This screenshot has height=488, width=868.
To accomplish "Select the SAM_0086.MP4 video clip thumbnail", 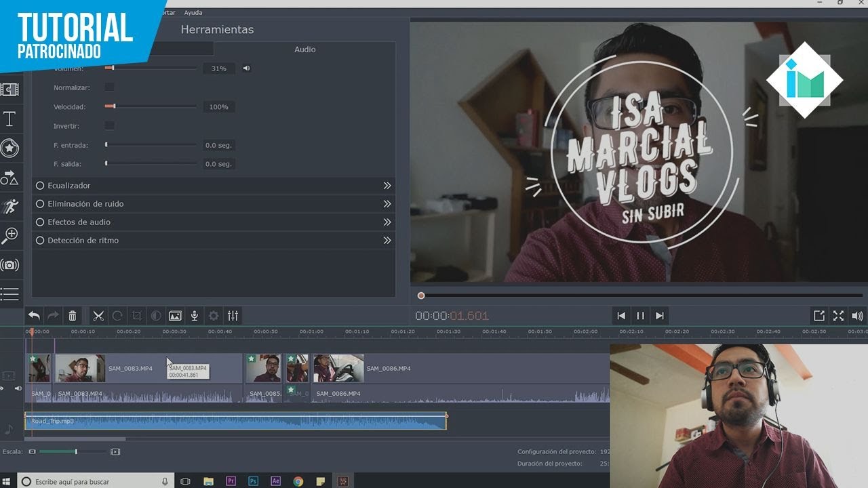I will (x=338, y=368).
